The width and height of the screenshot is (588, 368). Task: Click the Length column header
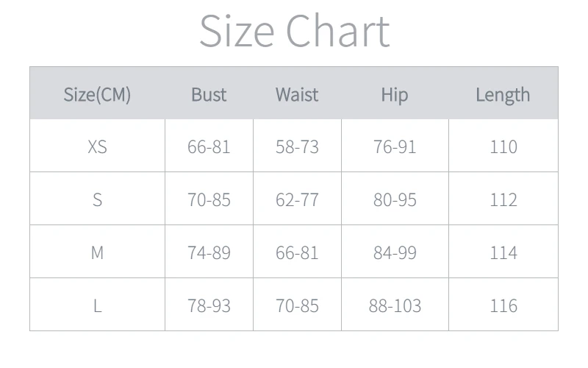(503, 96)
